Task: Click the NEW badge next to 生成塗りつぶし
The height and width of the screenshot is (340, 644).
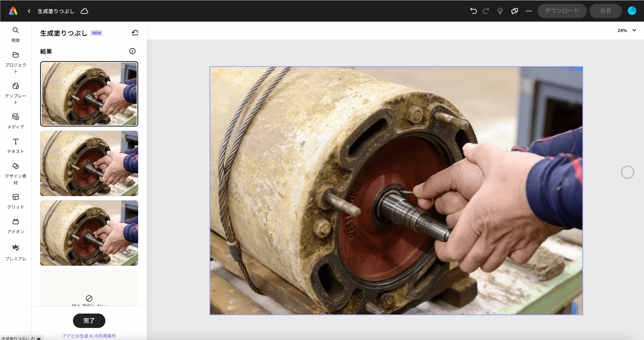Action: point(97,33)
